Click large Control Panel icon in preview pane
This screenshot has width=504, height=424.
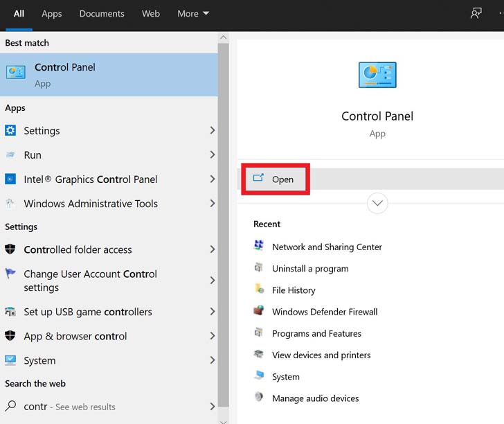click(x=377, y=75)
